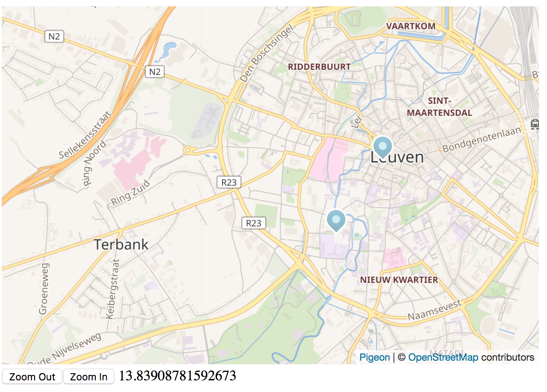Screen dimensions: 547x392
Task: Click the Zoom Out button
Action: click(32, 377)
